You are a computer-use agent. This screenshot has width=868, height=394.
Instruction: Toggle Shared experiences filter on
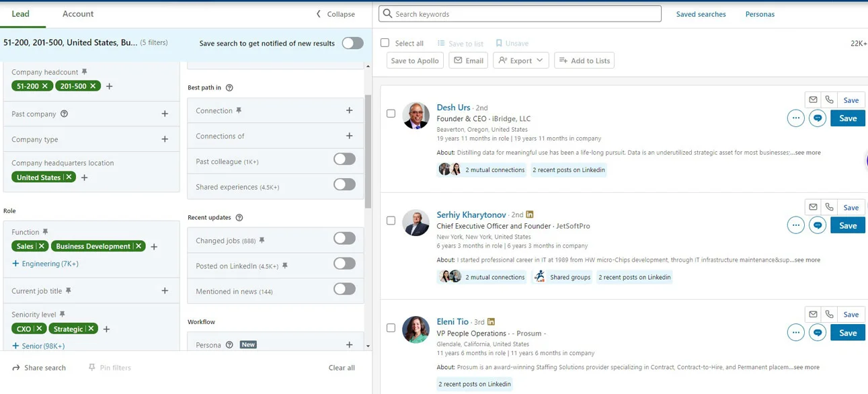tap(344, 184)
